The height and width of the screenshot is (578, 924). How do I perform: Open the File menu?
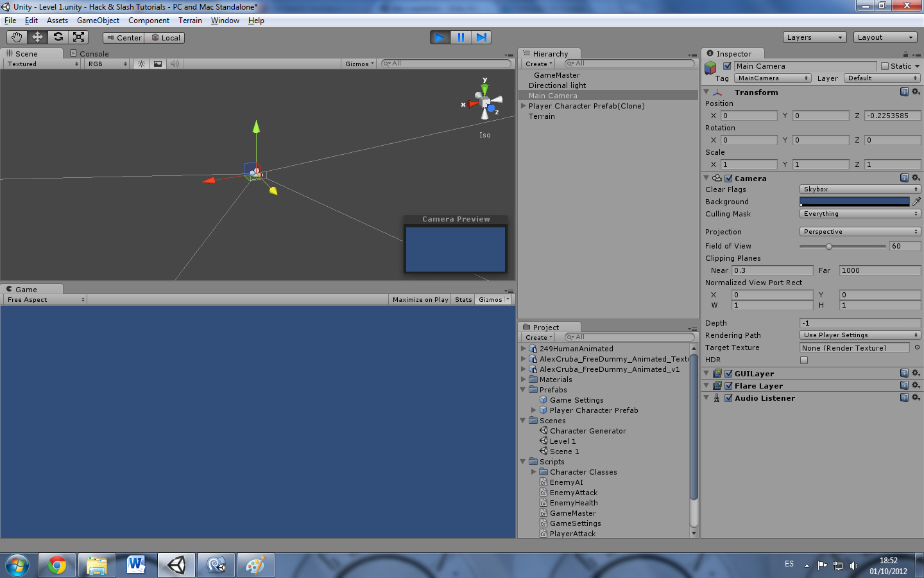click(10, 21)
